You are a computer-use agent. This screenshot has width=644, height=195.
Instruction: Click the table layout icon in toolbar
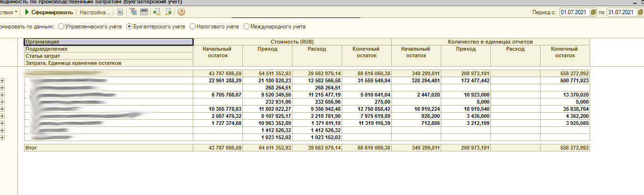coord(144,12)
